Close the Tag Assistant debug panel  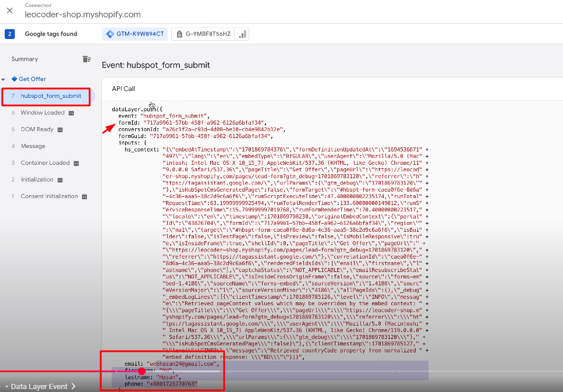pos(10,11)
